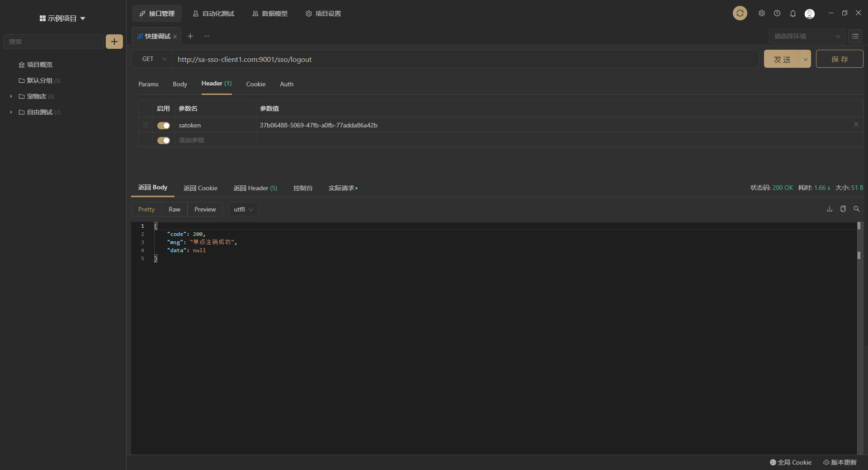Disable the satoken header toggle
Screen dimensions: 868x470
pyautogui.click(x=164, y=126)
